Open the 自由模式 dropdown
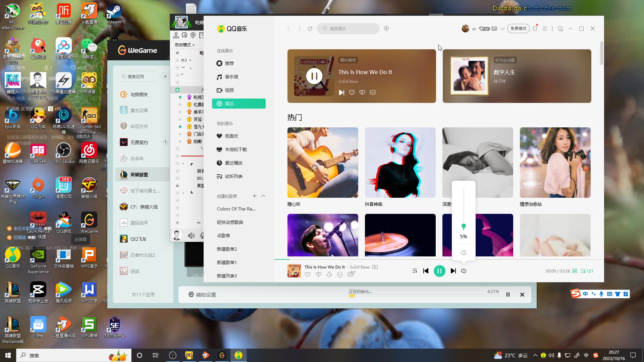Viewport: 644px width, 362px height. (184, 45)
